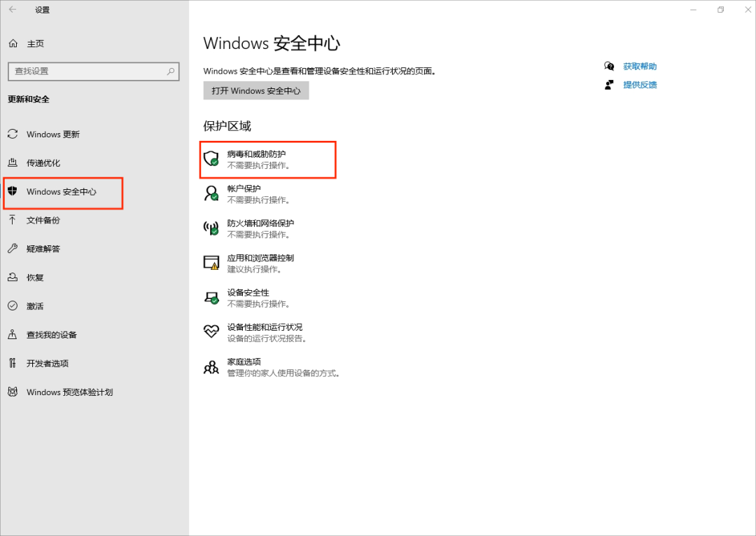Select Windows 更新 in the sidebar
The height and width of the screenshot is (536, 756).
point(53,134)
